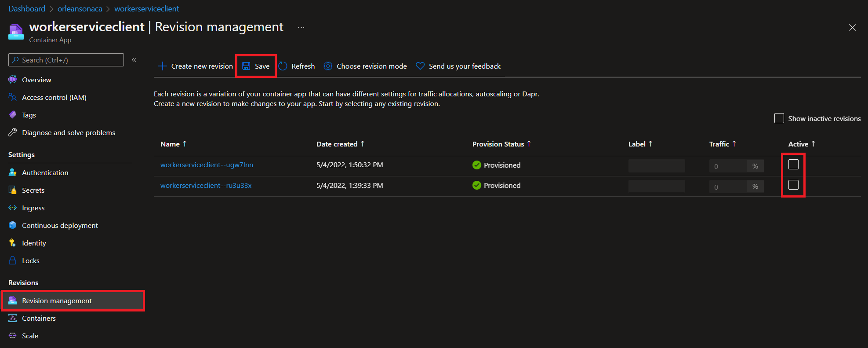The width and height of the screenshot is (868, 348).
Task: Click the plus icon for new revision
Action: [x=162, y=66]
